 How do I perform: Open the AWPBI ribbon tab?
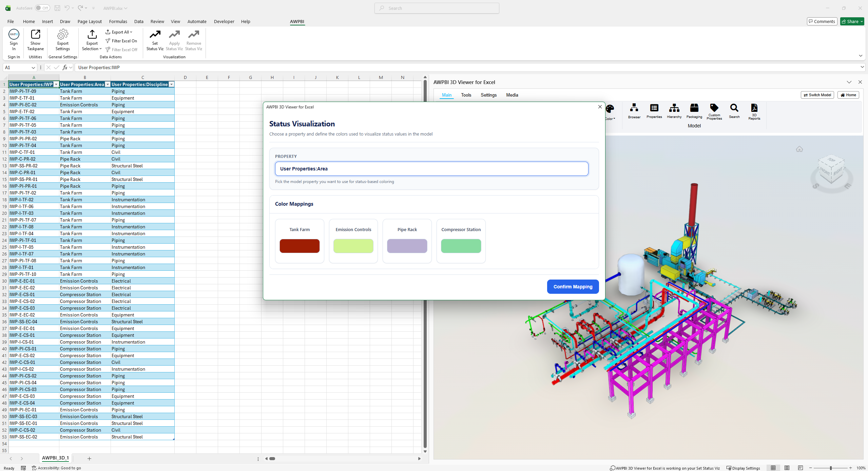coord(297,21)
